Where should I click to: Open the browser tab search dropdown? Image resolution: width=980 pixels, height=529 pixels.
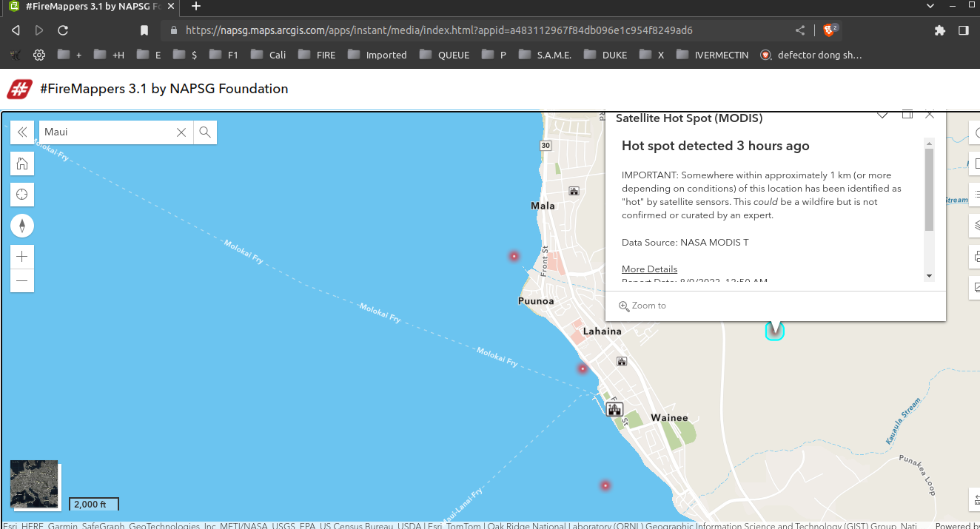point(930,6)
